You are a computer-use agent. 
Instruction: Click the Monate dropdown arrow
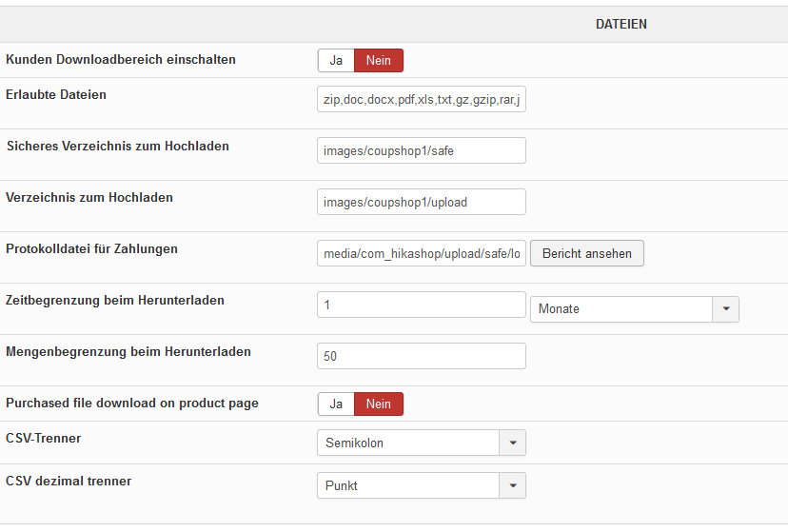726,309
